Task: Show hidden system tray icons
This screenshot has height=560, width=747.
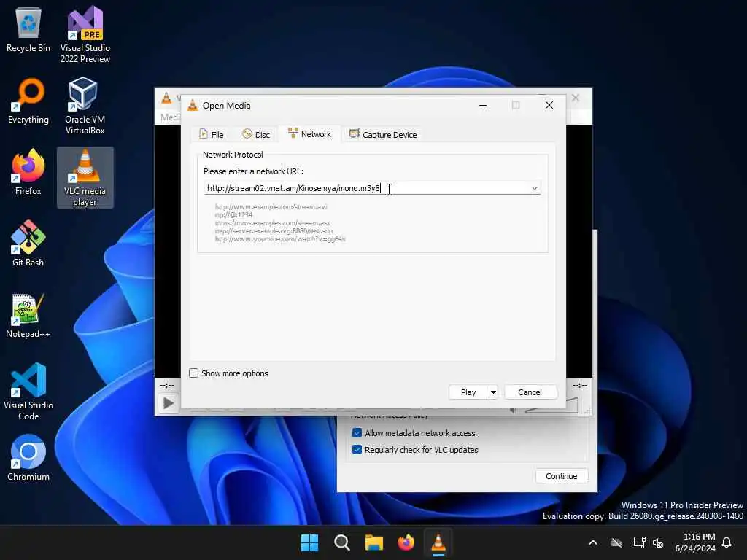Action: (x=593, y=542)
